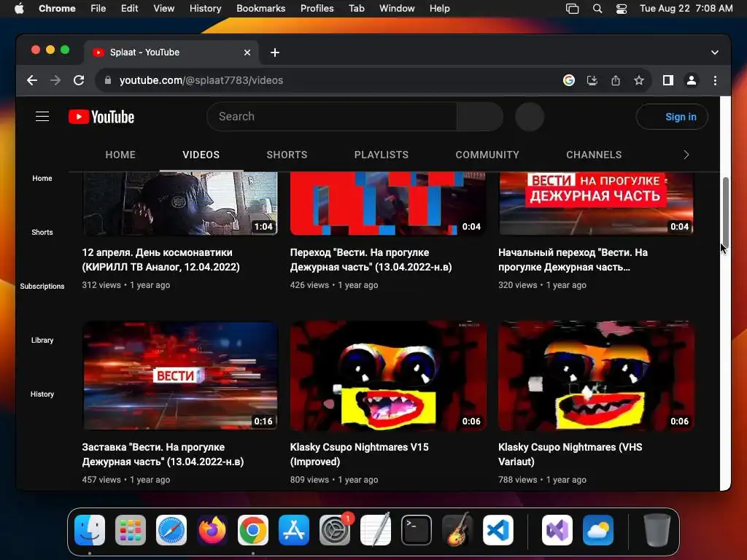Open the weather app in the dock

[x=598, y=530]
